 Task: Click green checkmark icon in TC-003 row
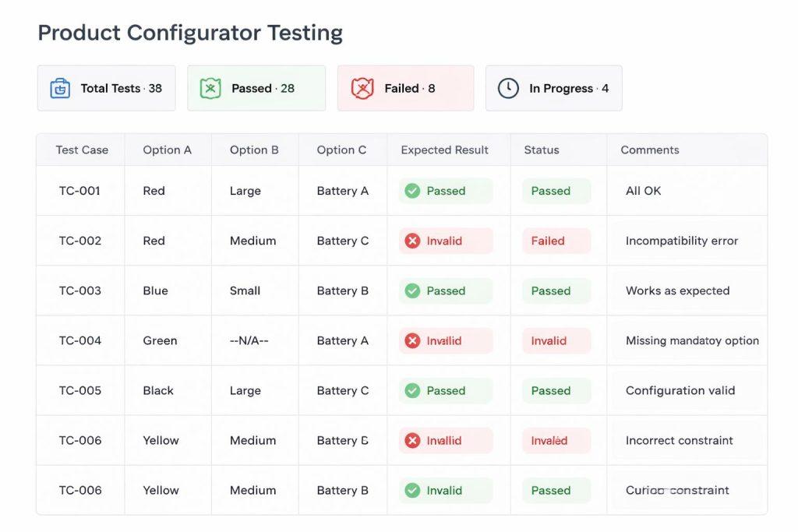(412, 291)
